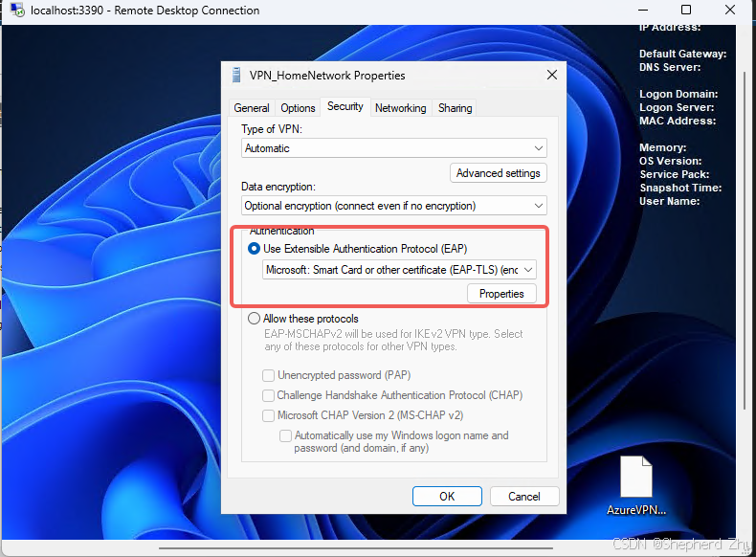
Task: Click Cancel in the VPN properties dialog
Action: (524, 497)
